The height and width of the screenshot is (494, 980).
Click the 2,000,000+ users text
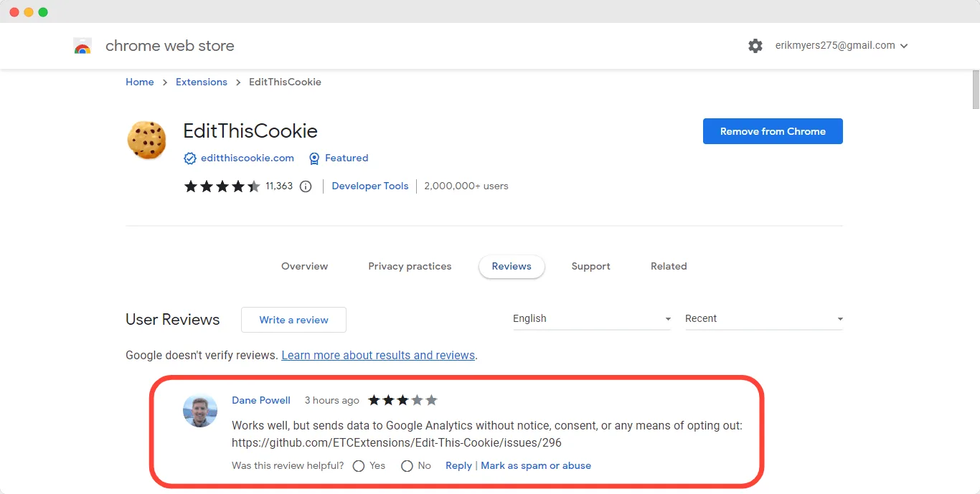pyautogui.click(x=466, y=186)
